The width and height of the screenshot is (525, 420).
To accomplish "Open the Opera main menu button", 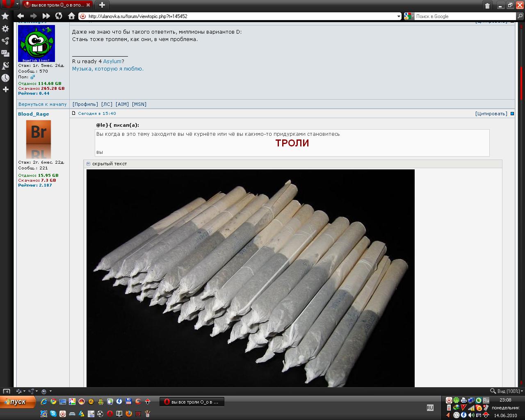I will pyautogui.click(x=9, y=5).
